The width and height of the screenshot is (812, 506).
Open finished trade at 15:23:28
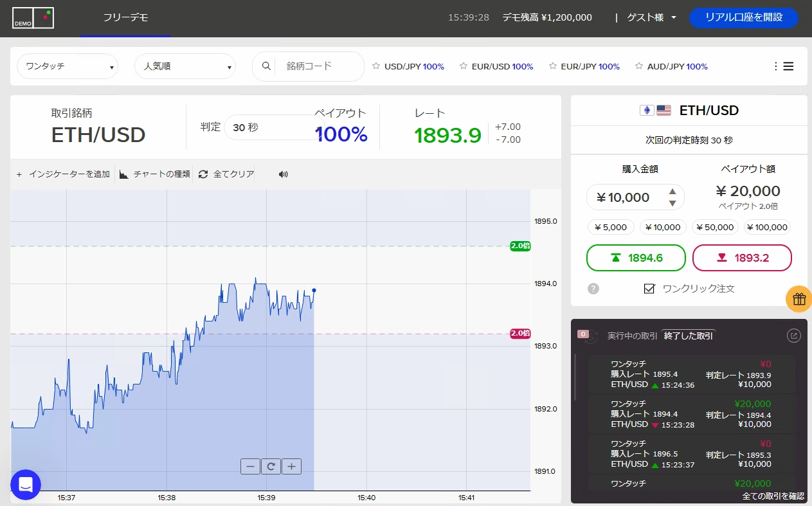tap(692, 414)
